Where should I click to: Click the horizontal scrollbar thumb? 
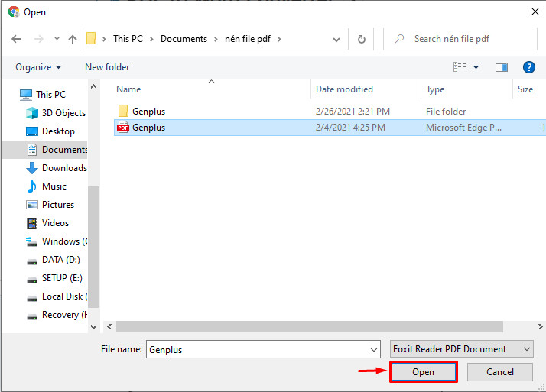[310, 326]
